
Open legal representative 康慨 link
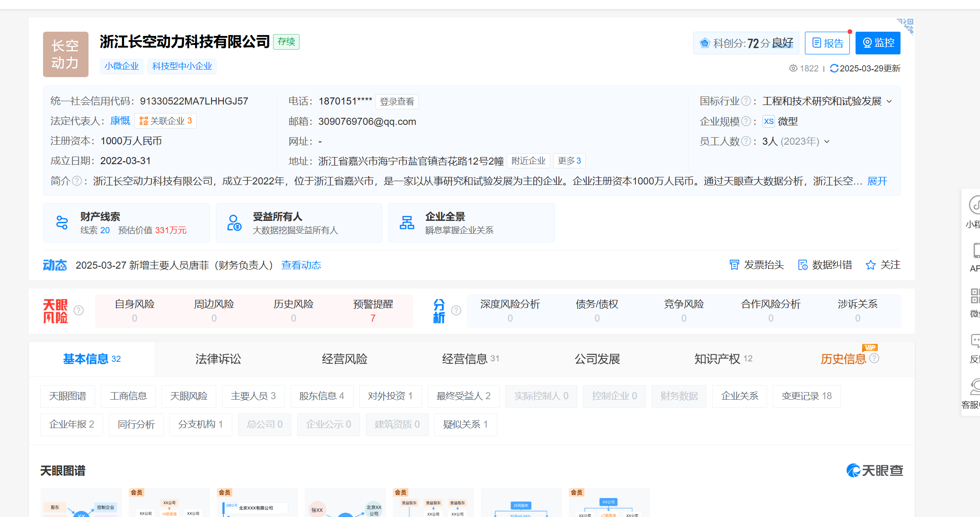pyautogui.click(x=120, y=121)
